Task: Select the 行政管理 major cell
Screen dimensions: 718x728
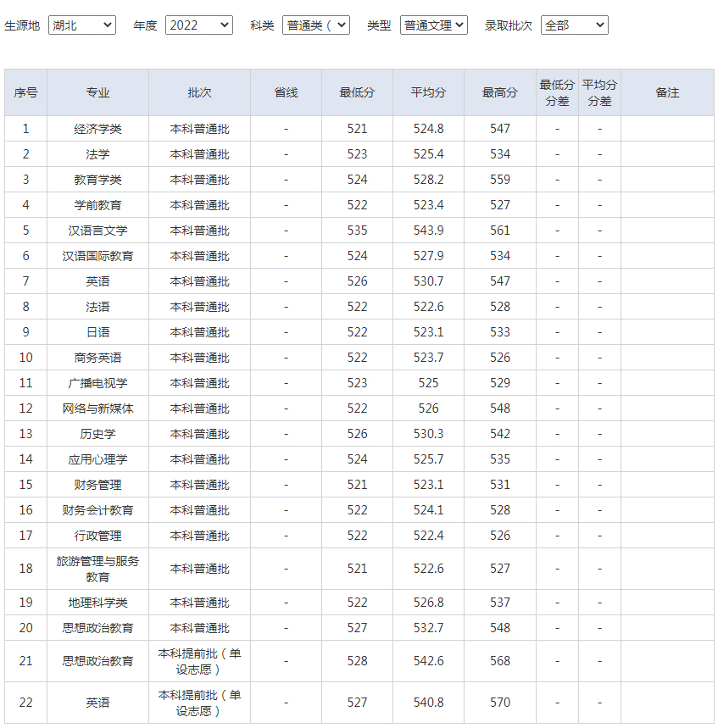Action: (x=97, y=536)
